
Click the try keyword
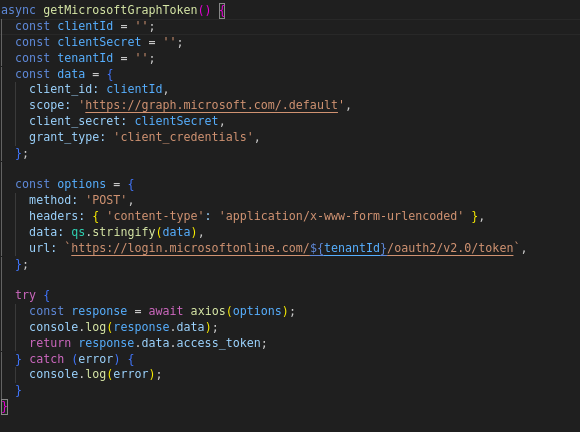[26, 295]
